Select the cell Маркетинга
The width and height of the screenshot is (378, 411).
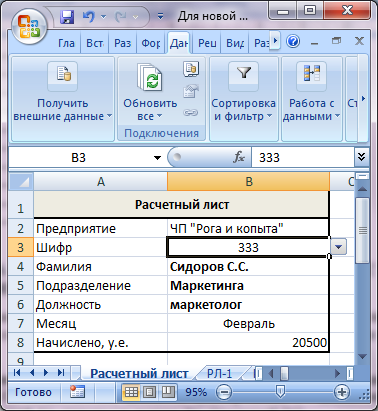(248, 285)
